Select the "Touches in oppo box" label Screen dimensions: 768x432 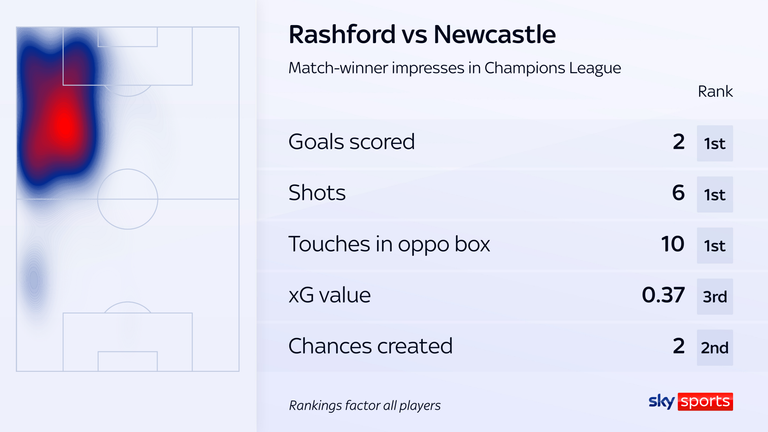tap(389, 244)
